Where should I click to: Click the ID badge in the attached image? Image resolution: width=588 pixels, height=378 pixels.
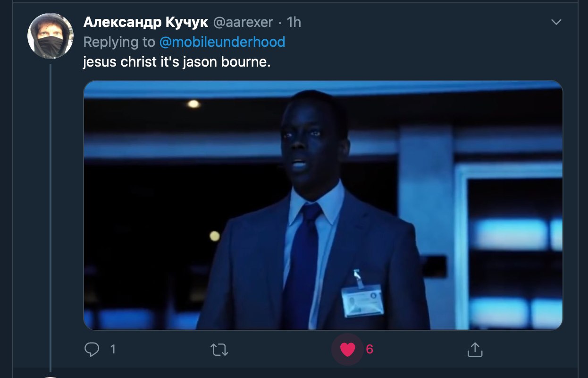tap(362, 300)
